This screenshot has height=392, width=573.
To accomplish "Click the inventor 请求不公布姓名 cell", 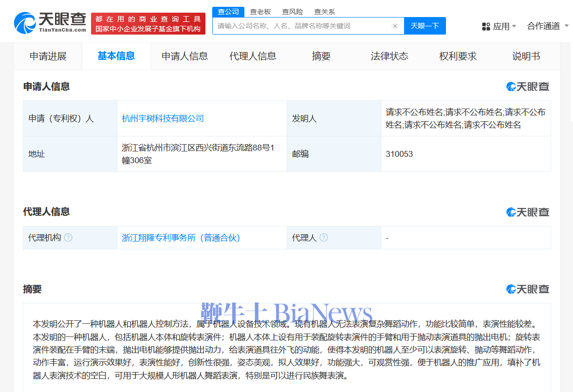I will [x=465, y=118].
